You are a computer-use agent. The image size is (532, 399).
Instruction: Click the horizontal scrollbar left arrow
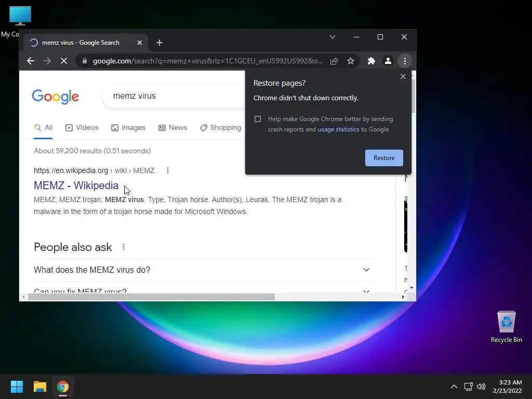(23, 297)
